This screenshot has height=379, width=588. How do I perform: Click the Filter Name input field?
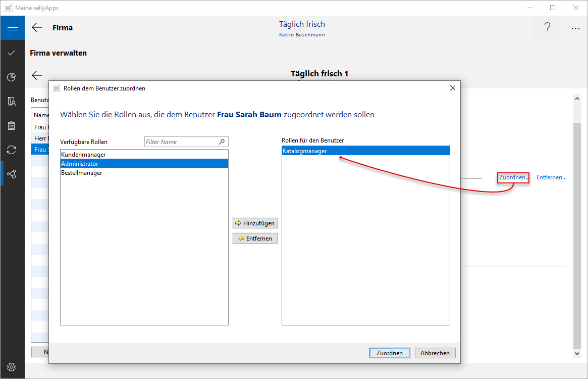181,142
